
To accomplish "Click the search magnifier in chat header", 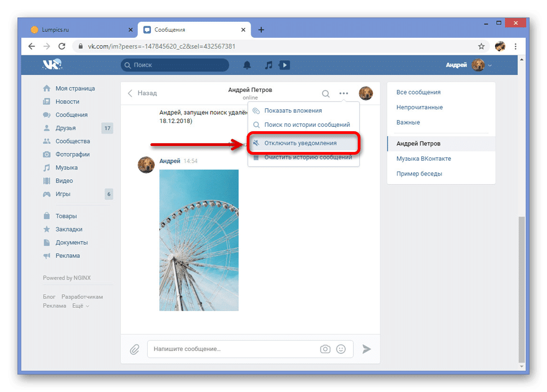I will 325,93.
